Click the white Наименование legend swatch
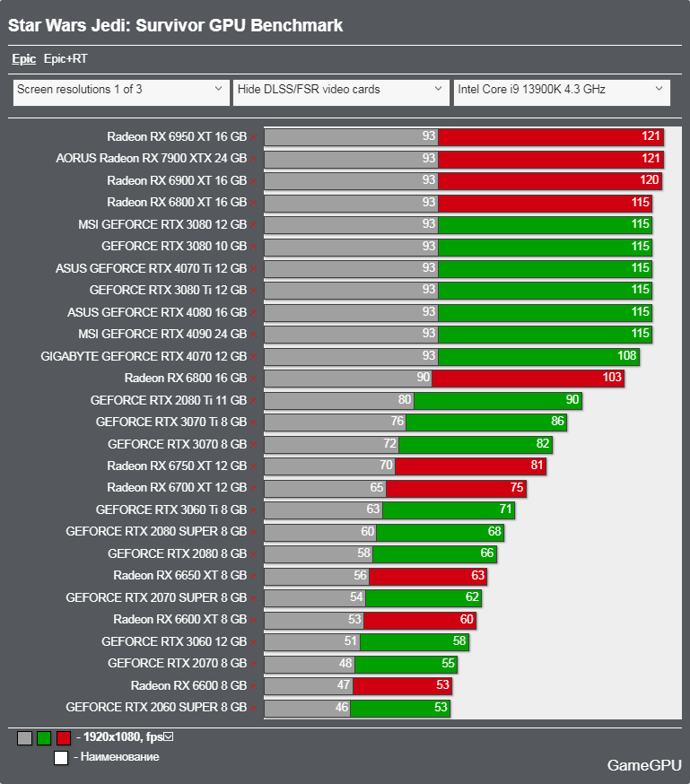Viewport: 690px width, 784px height. coord(61,758)
